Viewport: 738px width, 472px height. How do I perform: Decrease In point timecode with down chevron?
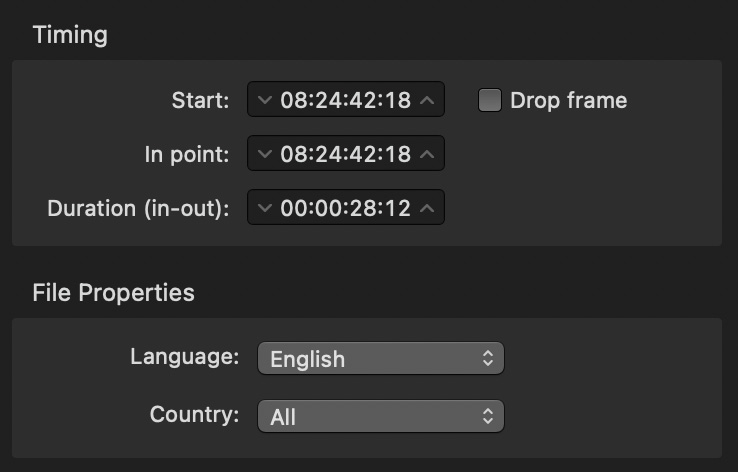pyautogui.click(x=265, y=154)
